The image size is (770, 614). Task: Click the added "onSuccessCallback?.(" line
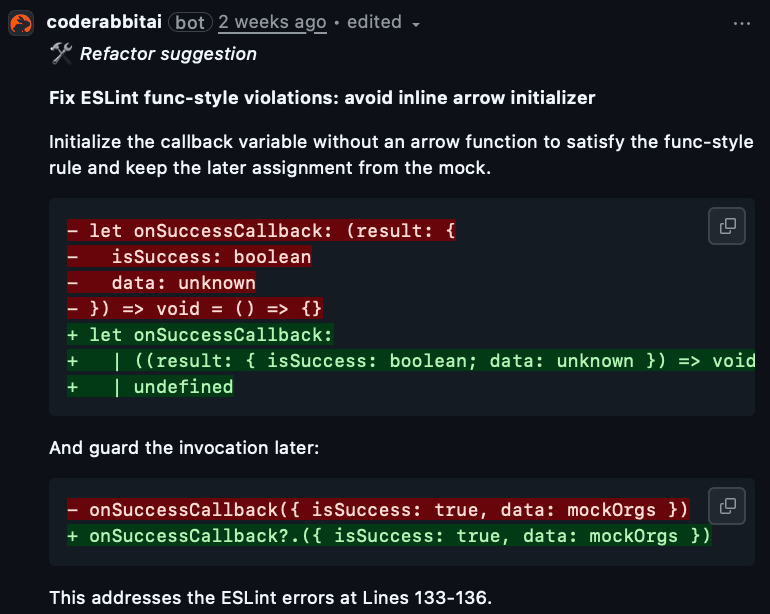click(x=389, y=536)
